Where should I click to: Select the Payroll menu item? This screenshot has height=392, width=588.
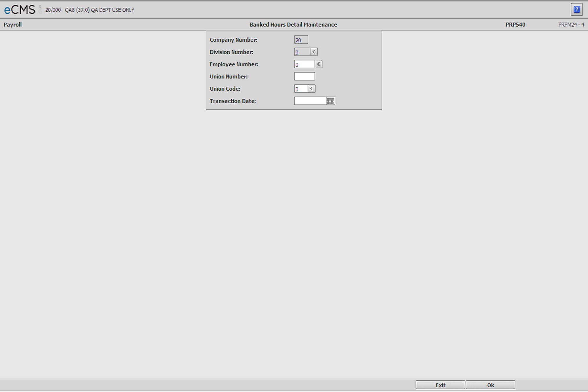pyautogui.click(x=12, y=24)
